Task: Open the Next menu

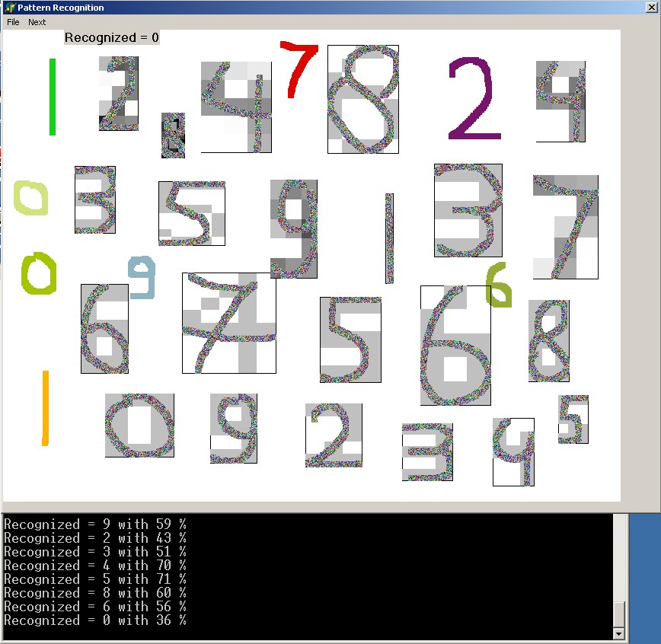Action: click(37, 22)
